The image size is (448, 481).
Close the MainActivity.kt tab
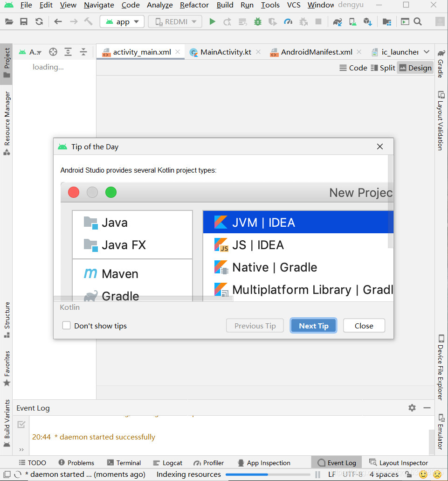tap(258, 52)
